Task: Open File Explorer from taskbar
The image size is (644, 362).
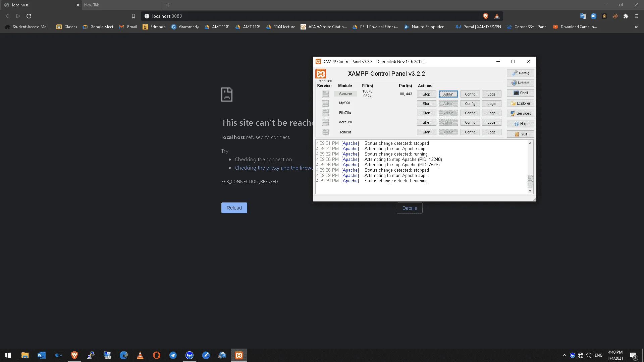Action: pos(25,355)
